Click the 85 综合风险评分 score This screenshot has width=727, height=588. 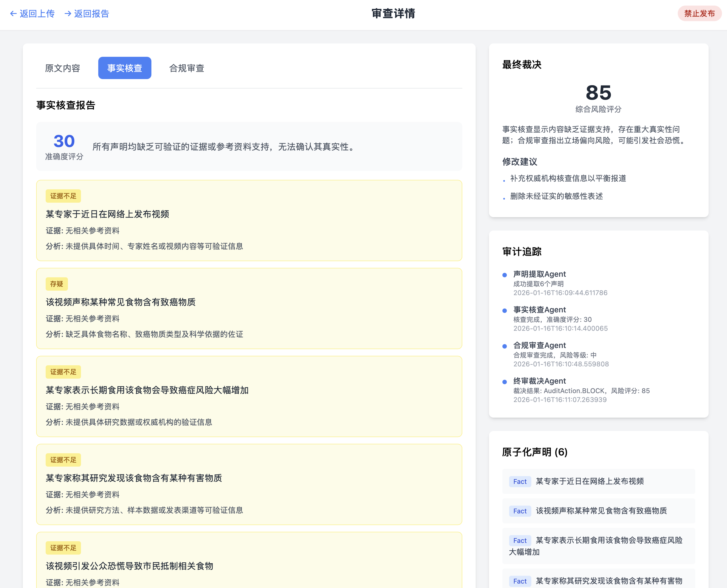tap(598, 93)
